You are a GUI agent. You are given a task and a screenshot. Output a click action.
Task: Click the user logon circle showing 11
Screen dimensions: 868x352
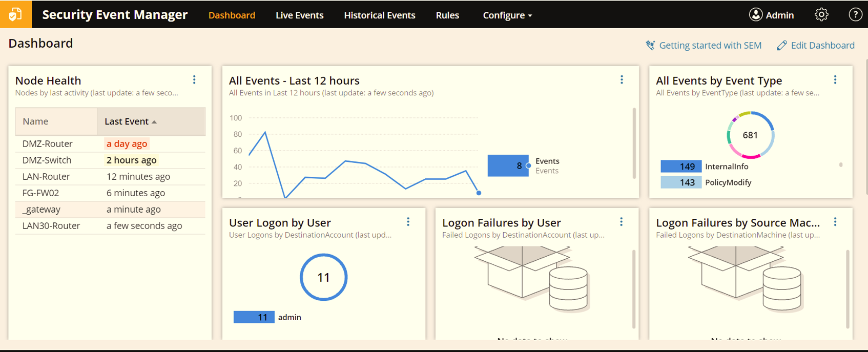click(323, 277)
